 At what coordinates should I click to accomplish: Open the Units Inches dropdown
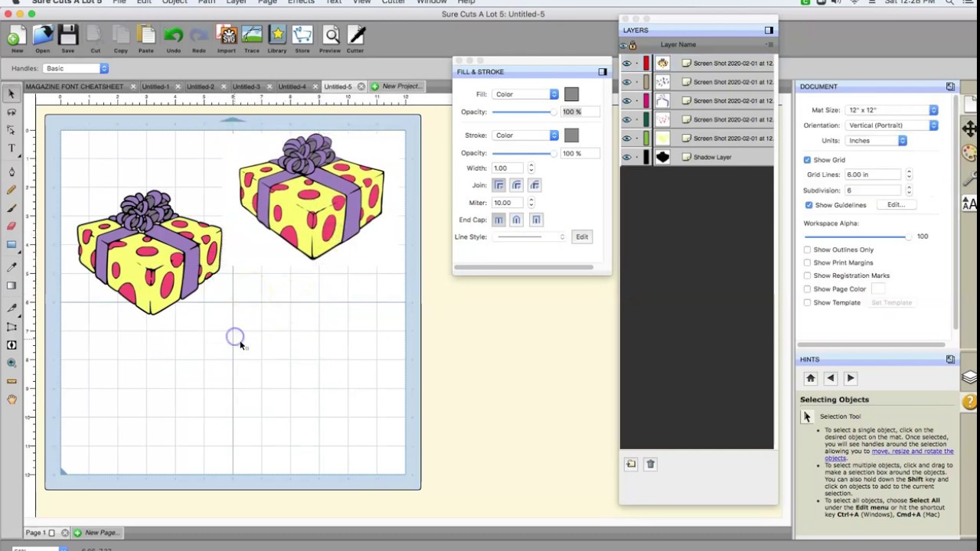(876, 141)
